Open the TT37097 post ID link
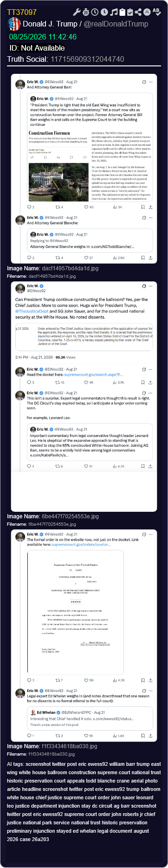Image resolution: width=168 pixels, height=868 pixels. pos(22,12)
